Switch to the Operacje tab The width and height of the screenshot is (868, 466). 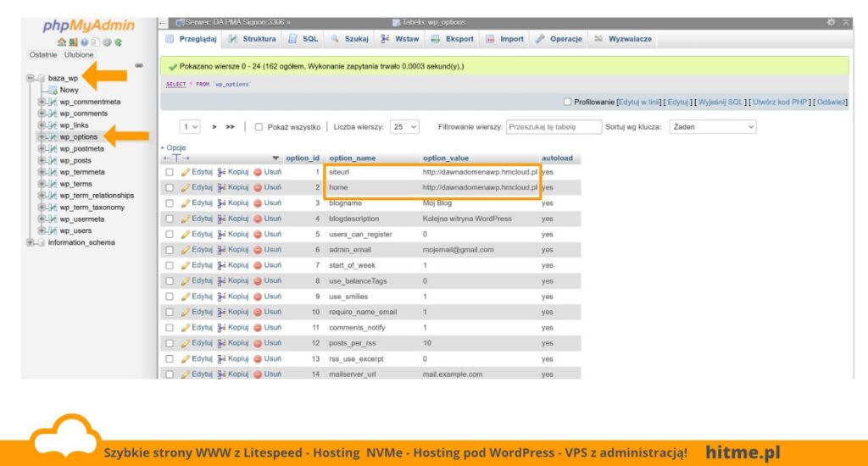pyautogui.click(x=559, y=39)
